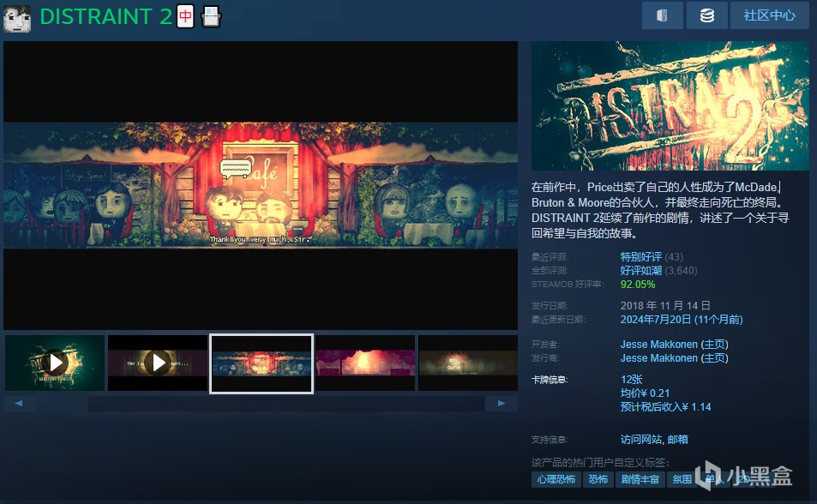Screen dimensions: 817x504
Task: Click the release date 2018 年 11 月 14 日
Action: pyautogui.click(x=665, y=305)
